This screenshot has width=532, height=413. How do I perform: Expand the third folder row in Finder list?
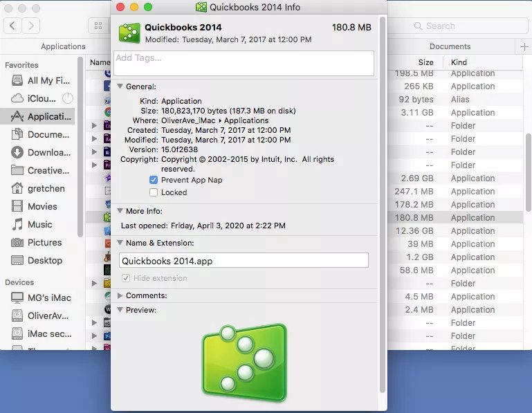click(94, 152)
